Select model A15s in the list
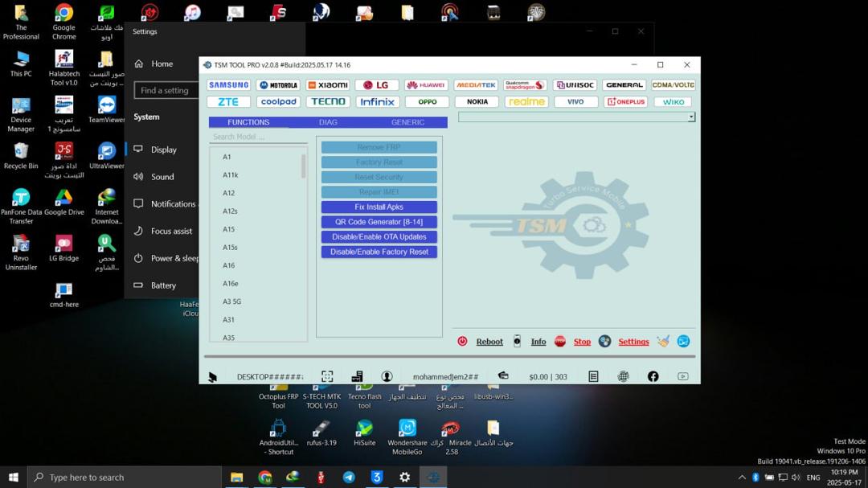The height and width of the screenshot is (488, 868). [x=231, y=247]
